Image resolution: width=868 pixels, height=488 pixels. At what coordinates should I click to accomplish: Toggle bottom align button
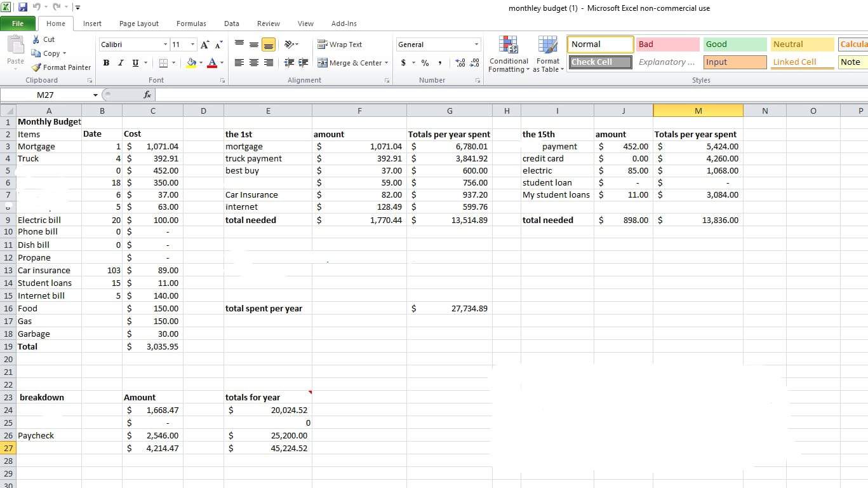click(269, 44)
